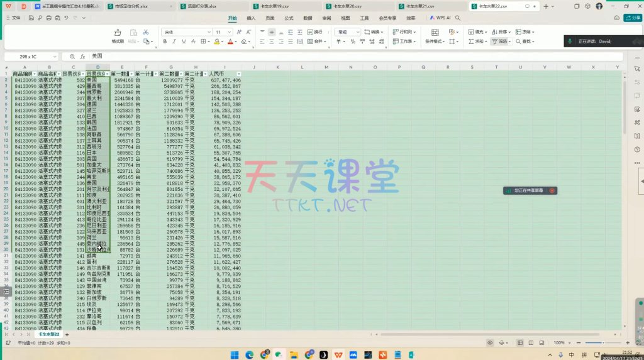Screen dimensions: 644x360
Task: Click the 分享 share button
Action: (633, 18)
